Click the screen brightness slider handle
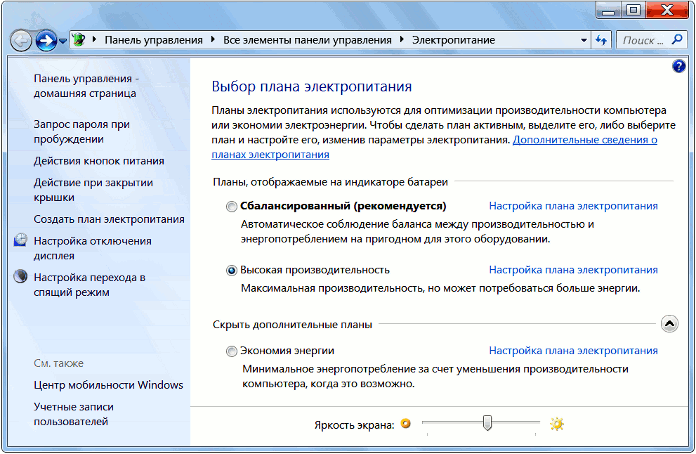This screenshot has width=696, height=454. click(487, 422)
